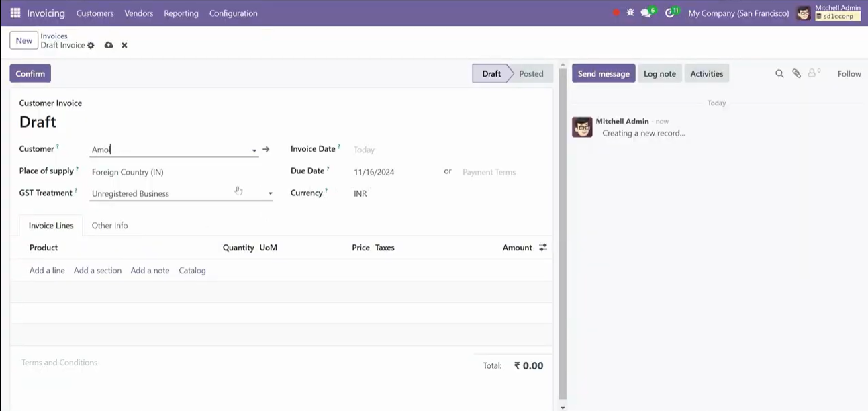Select the Invoice Lines tab
Screen dimensions: 868x411
pyautogui.click(x=51, y=226)
